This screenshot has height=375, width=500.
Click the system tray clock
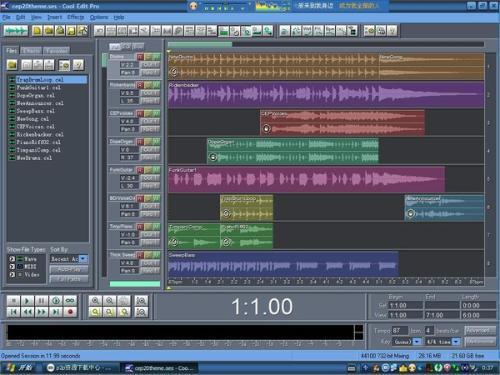pyautogui.click(x=487, y=368)
